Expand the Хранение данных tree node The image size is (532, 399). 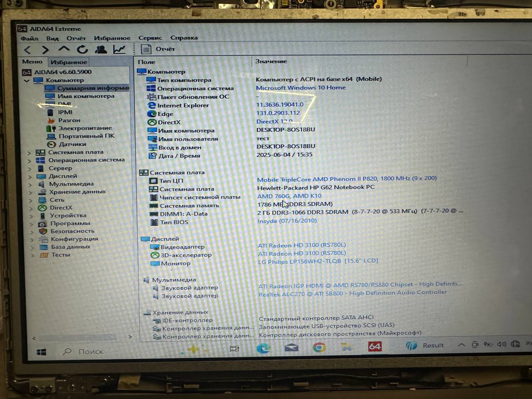click(x=30, y=192)
